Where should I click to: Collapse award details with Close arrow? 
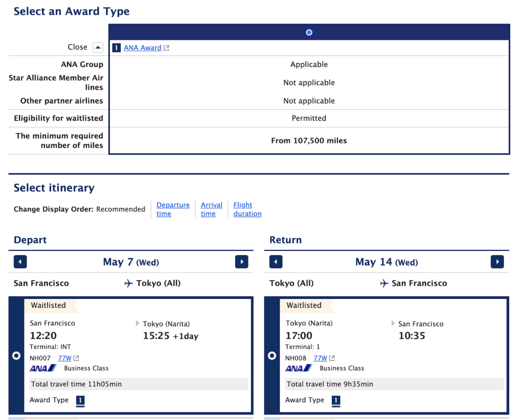point(98,47)
